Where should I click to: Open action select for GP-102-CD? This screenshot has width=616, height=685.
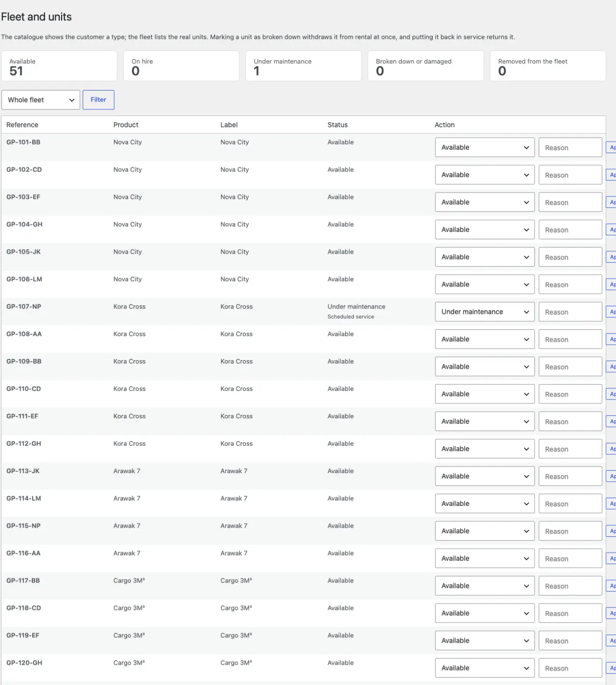coord(485,175)
